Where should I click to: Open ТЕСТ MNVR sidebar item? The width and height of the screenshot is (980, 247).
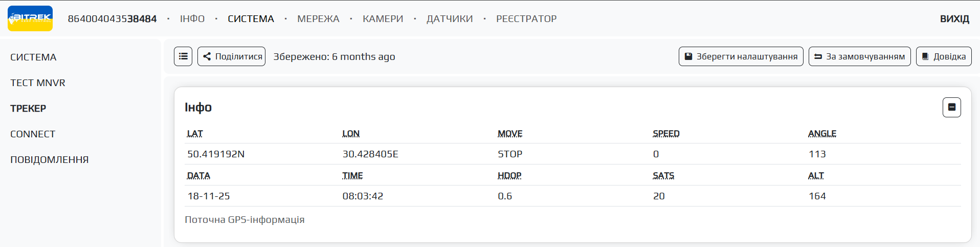coord(38,83)
